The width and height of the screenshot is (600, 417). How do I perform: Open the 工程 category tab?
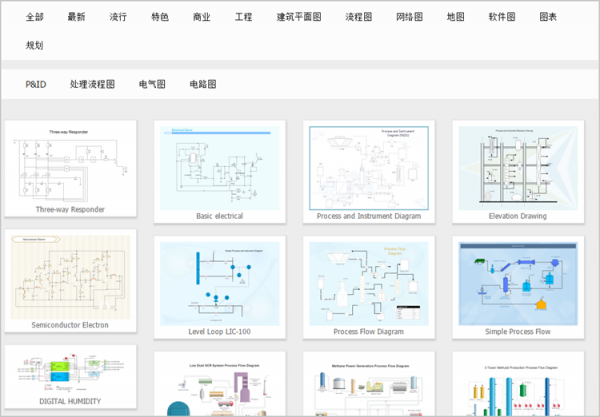pyautogui.click(x=243, y=17)
